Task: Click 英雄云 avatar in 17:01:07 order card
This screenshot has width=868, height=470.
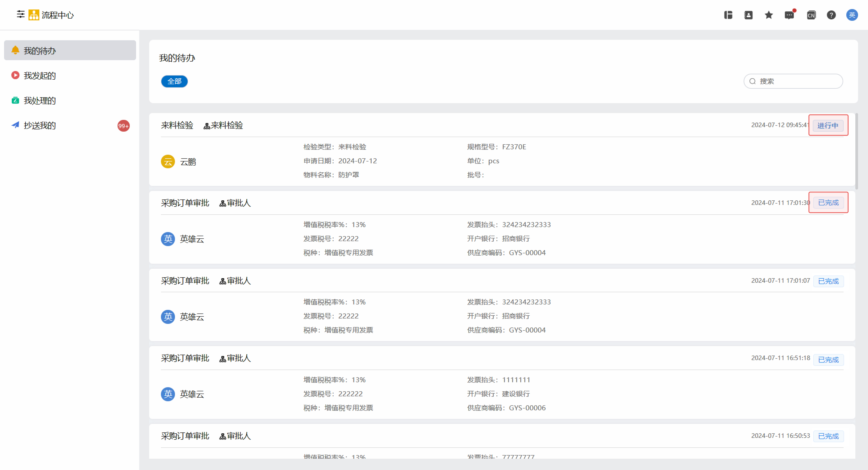Action: click(168, 317)
